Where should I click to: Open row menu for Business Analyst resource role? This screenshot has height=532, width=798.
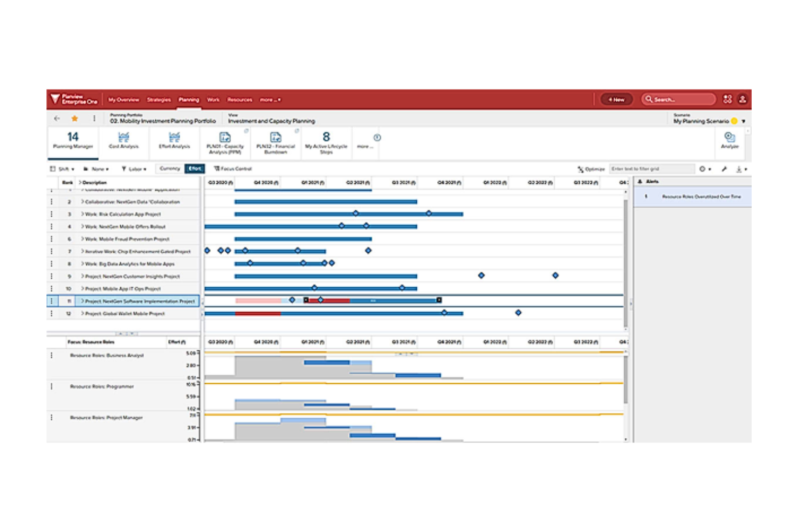[x=52, y=355]
